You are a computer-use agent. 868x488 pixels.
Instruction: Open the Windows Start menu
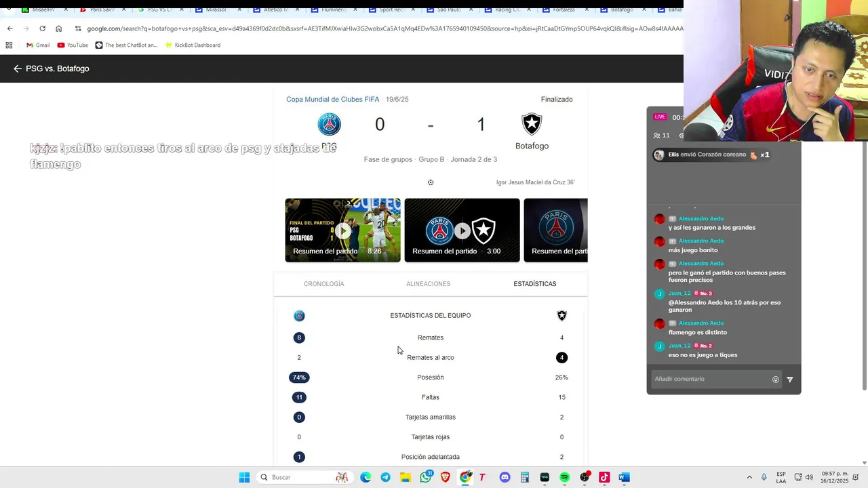[x=244, y=477]
